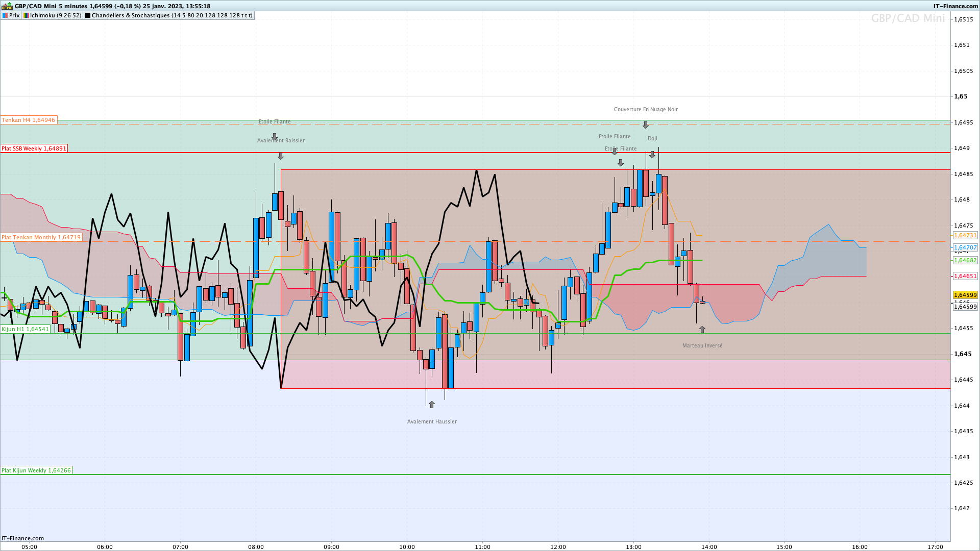The width and height of the screenshot is (980, 551).
Task: Click the arrow below Couverture En Nuage Noir
Action: pyautogui.click(x=646, y=125)
